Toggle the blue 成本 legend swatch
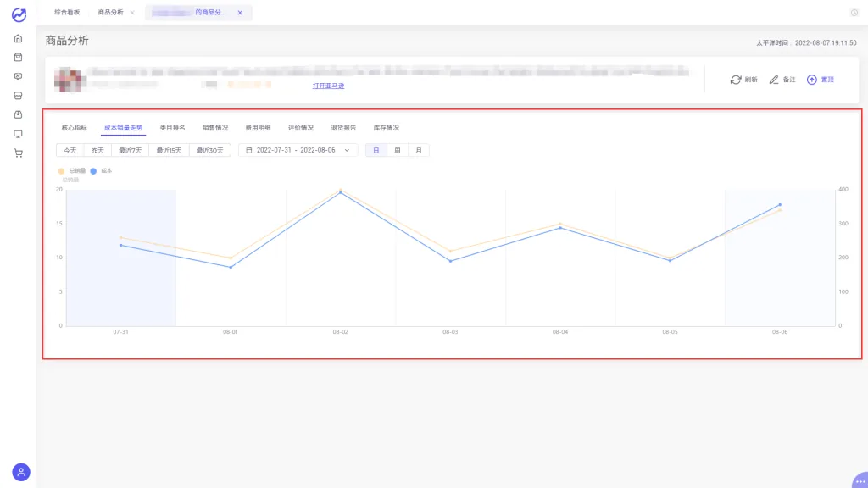The image size is (868, 488). click(x=93, y=171)
